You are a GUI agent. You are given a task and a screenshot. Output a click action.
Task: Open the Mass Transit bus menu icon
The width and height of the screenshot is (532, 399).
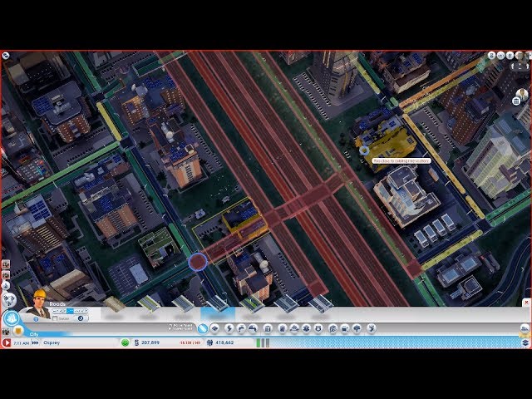click(345, 328)
